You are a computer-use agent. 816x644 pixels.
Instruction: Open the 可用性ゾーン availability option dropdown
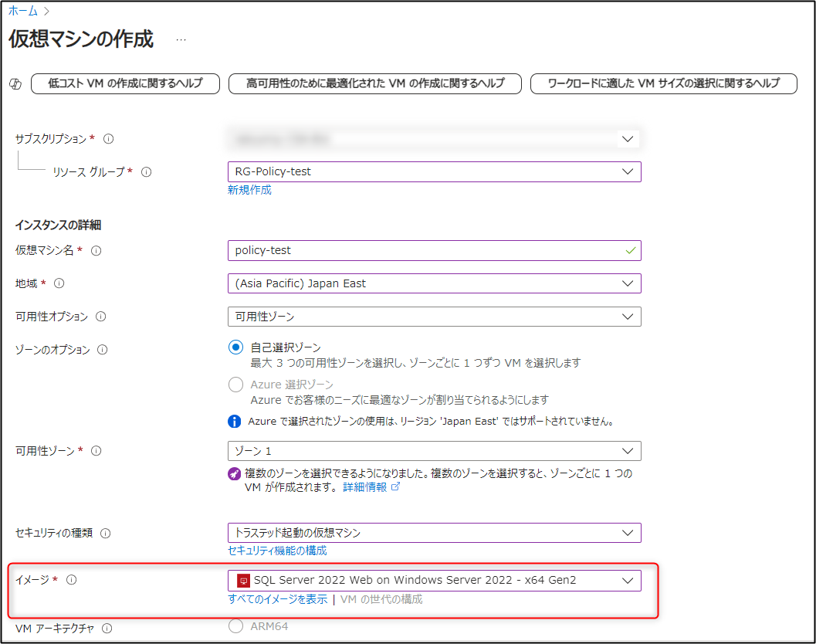[x=434, y=317]
